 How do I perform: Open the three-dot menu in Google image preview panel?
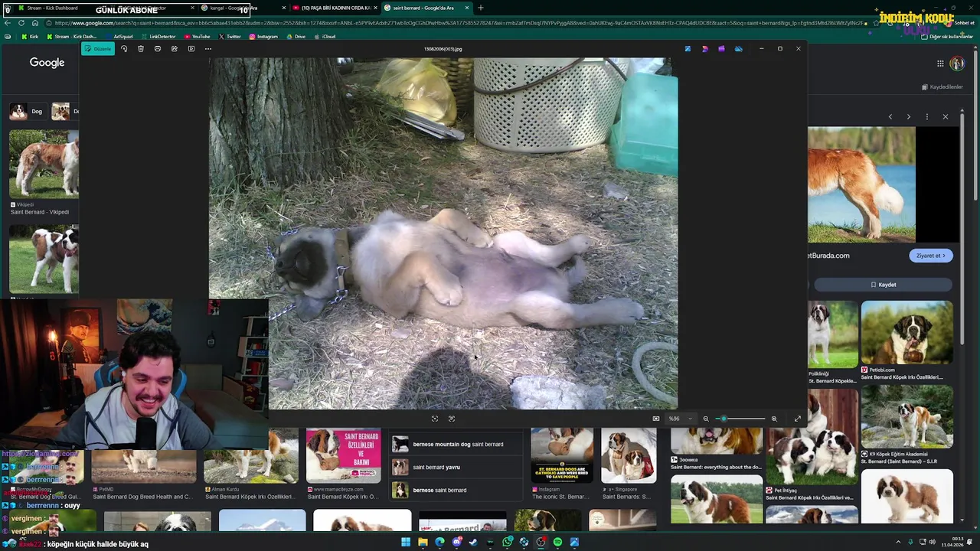pos(927,117)
